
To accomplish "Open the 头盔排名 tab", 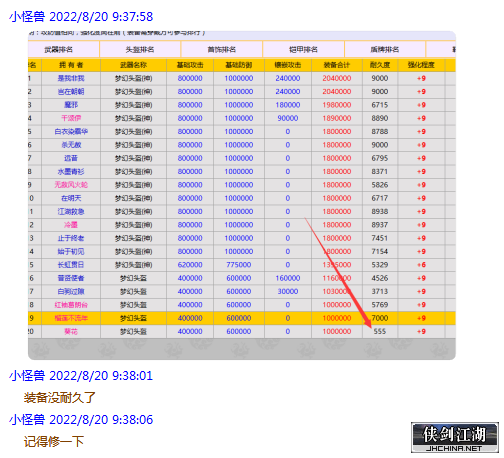I will coord(140,49).
